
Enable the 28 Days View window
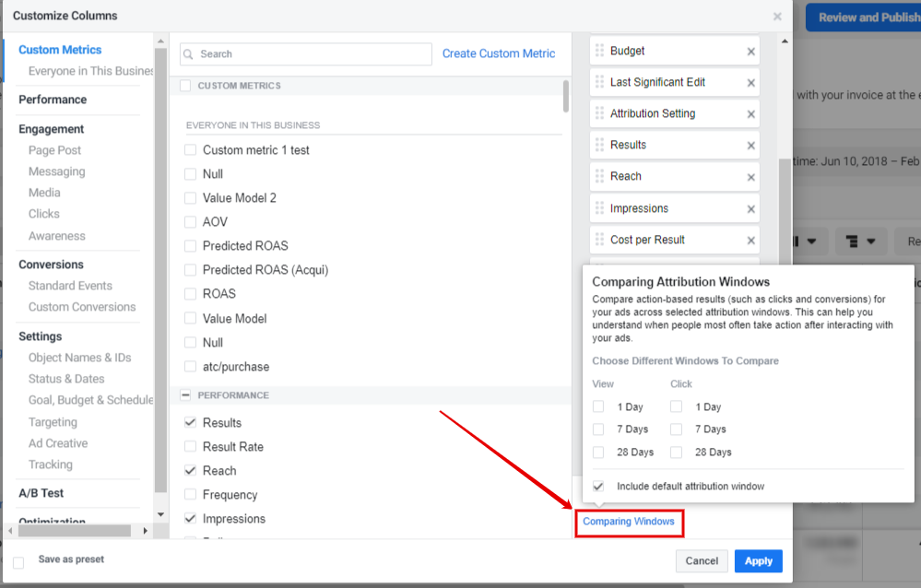click(x=598, y=453)
